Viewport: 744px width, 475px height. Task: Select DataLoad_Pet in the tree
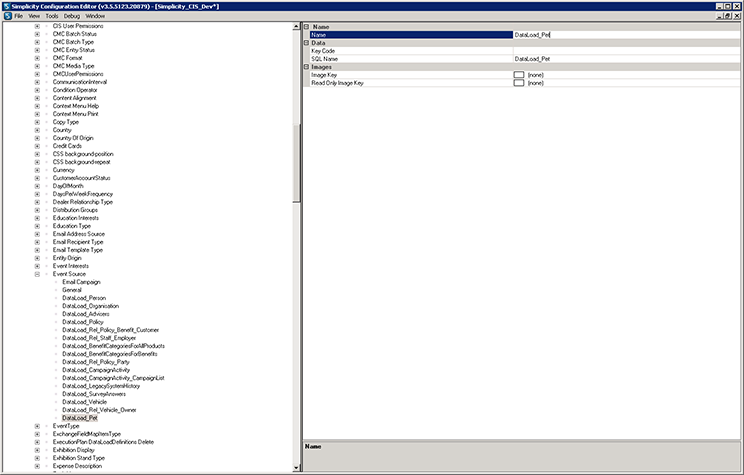click(80, 418)
